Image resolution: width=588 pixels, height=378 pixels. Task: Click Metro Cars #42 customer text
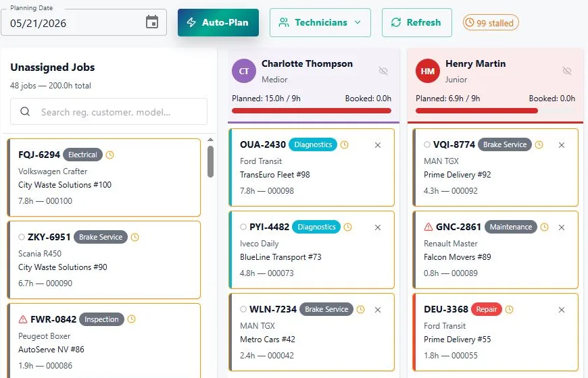(268, 340)
